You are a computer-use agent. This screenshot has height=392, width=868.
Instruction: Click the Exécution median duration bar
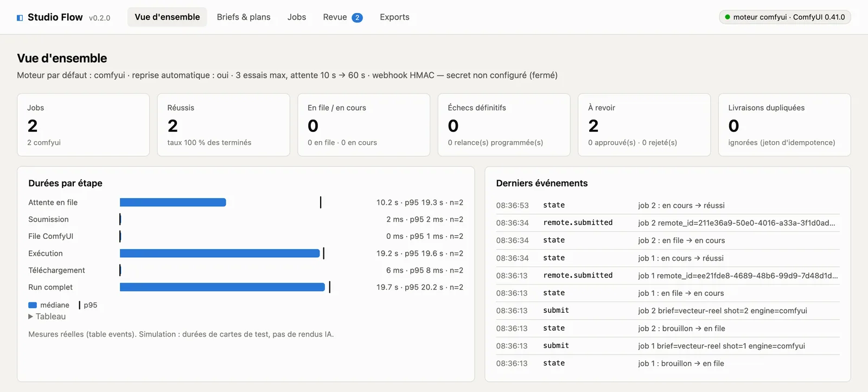[220, 254]
